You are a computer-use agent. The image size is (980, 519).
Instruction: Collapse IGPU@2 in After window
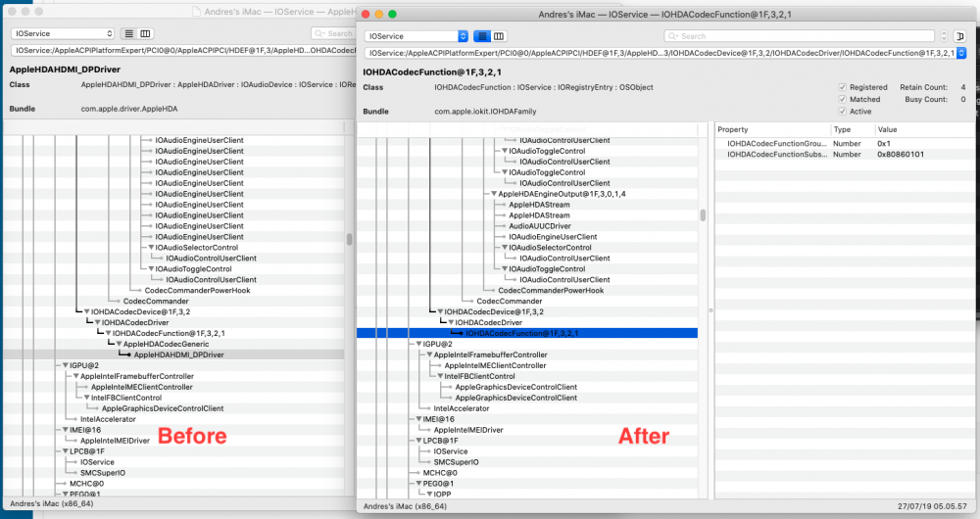click(x=418, y=344)
